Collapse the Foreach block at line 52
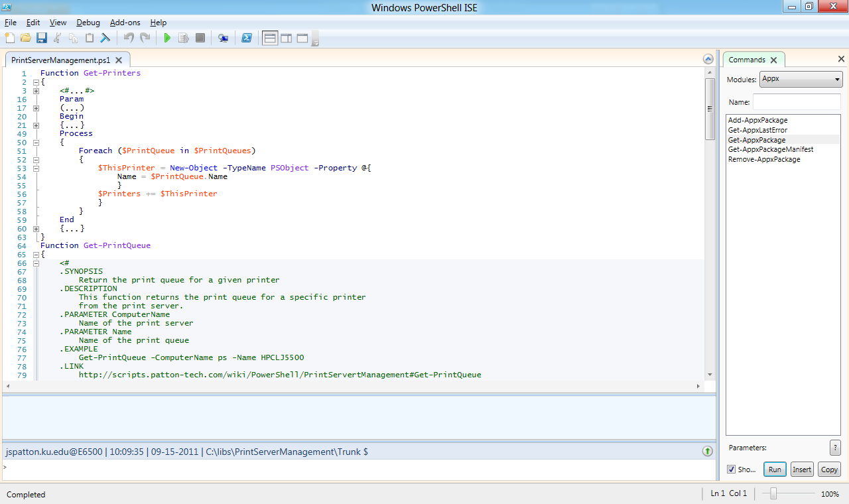The width and height of the screenshot is (849, 504). click(x=36, y=160)
